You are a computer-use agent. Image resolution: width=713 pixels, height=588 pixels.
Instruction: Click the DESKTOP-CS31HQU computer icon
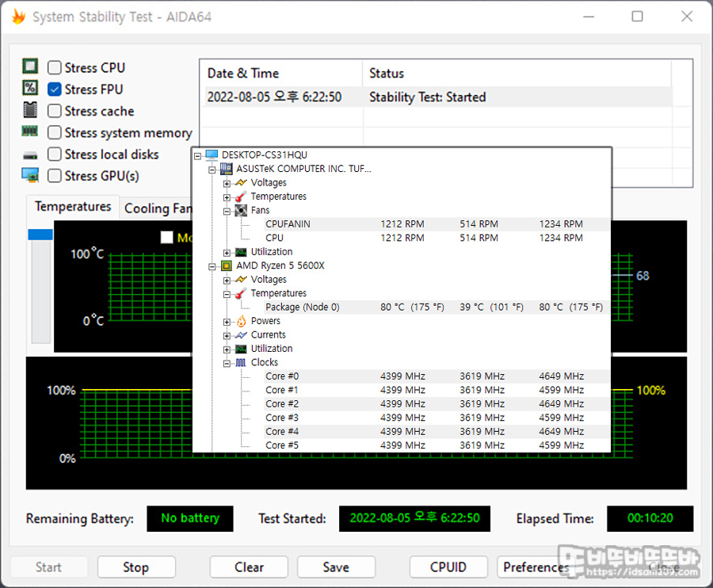coord(212,155)
